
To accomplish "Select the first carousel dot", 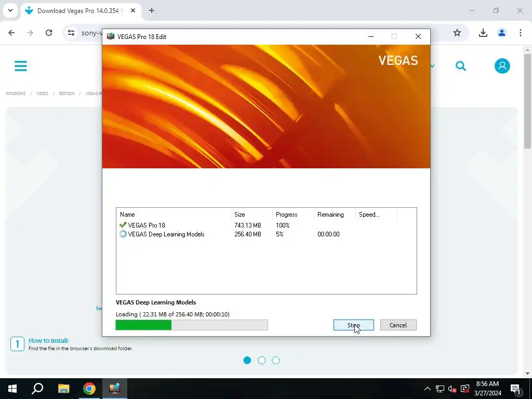I will pyautogui.click(x=247, y=361).
